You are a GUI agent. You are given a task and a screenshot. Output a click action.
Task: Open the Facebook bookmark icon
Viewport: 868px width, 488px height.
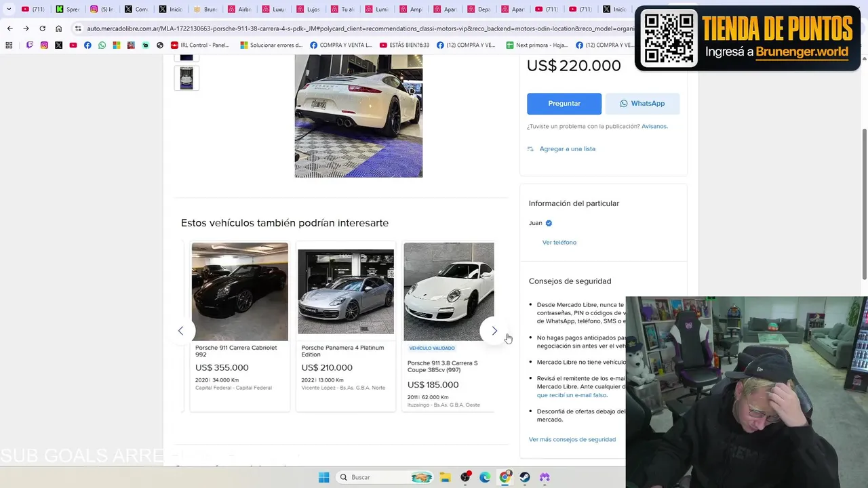click(x=87, y=45)
